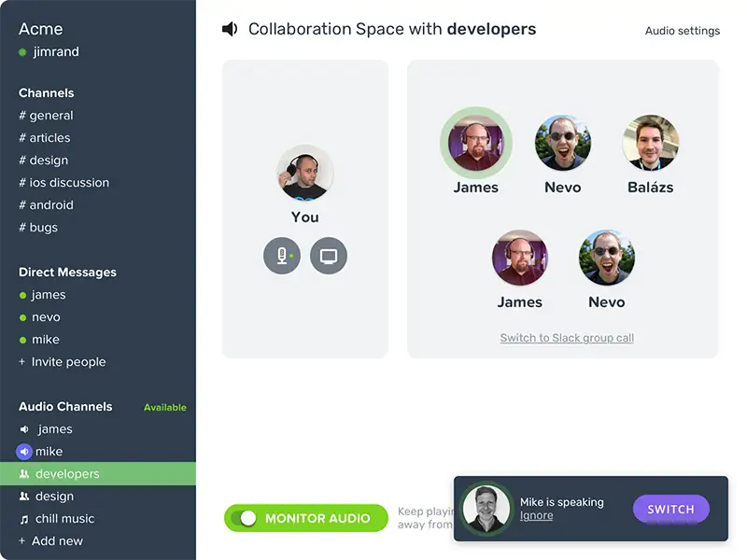
Task: Select the developers audio channel
Action: [x=67, y=474]
